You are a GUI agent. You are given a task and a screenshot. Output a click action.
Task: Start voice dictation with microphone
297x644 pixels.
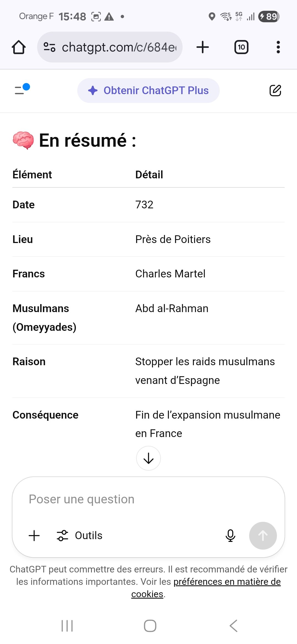point(230,536)
